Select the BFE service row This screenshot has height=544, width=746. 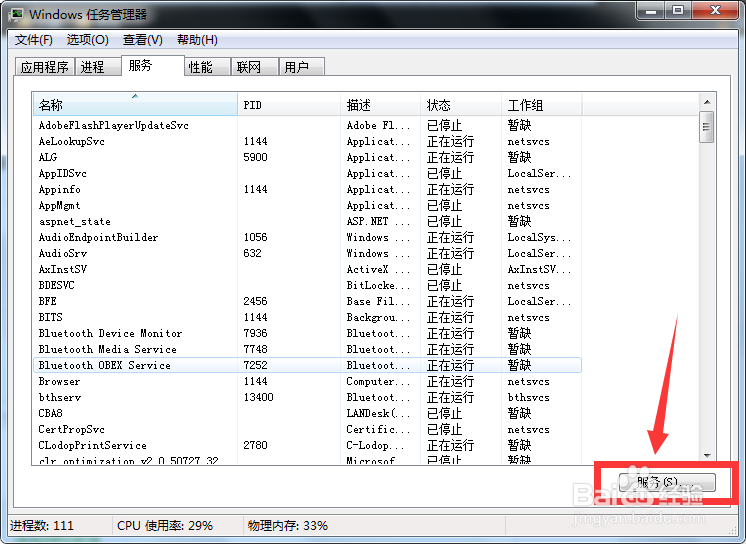307,301
